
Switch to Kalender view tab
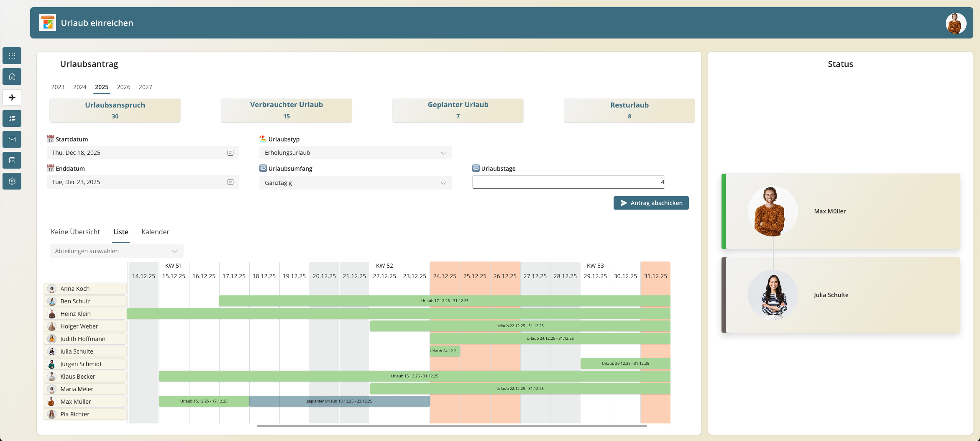coord(155,232)
